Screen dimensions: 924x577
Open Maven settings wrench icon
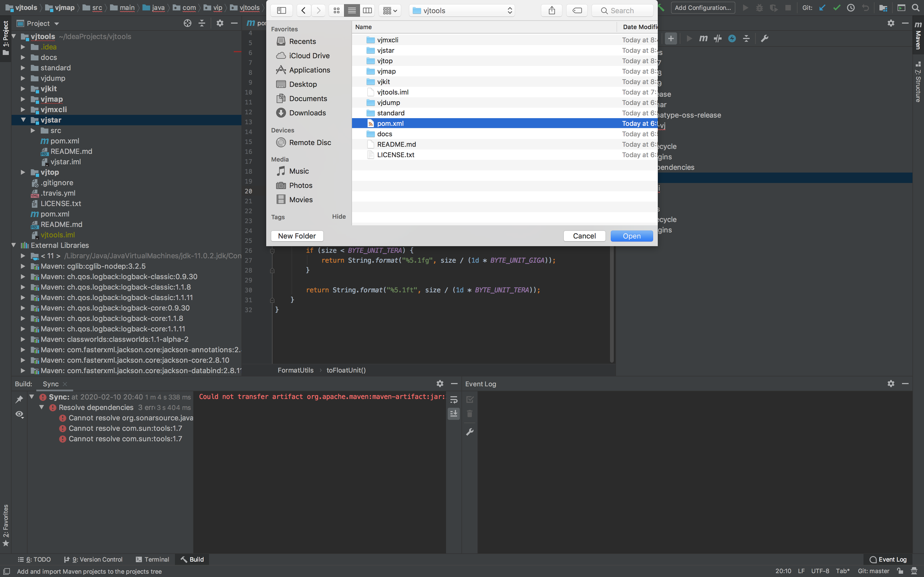[x=765, y=38]
